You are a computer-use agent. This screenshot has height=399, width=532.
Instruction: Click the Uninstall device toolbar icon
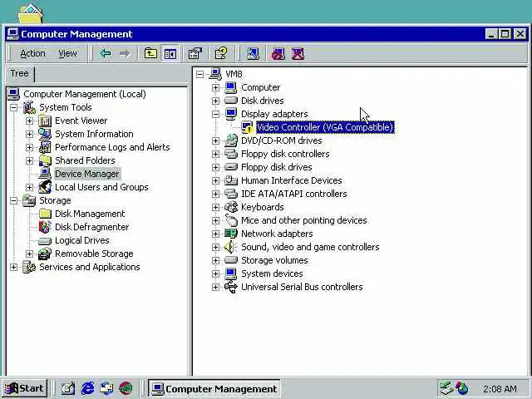pos(298,53)
